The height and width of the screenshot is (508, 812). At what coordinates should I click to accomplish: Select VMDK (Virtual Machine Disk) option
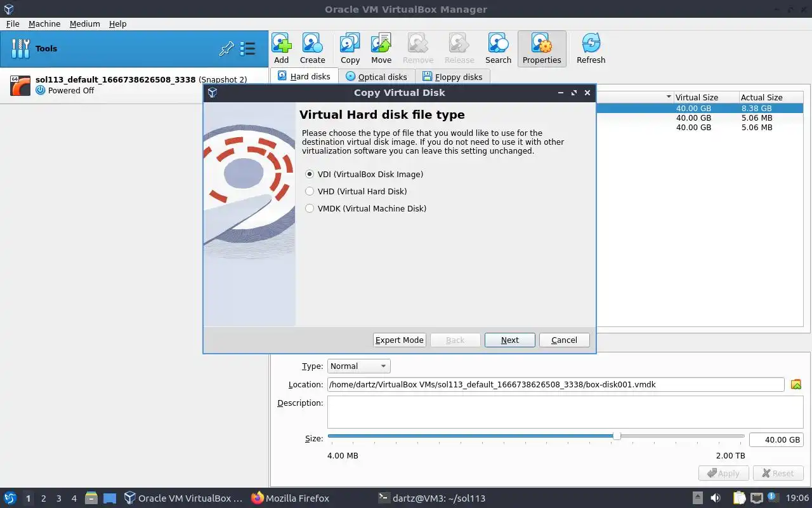pos(365,208)
